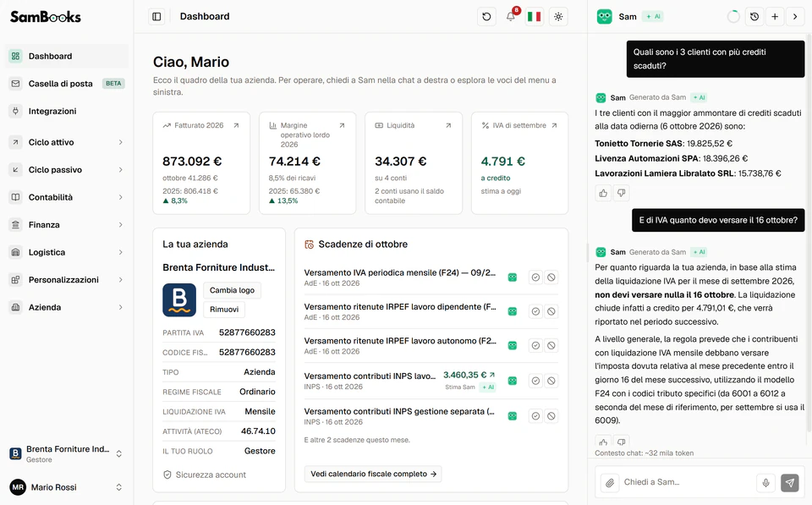Image resolution: width=812 pixels, height=505 pixels.
Task: Send message with paper plane button
Action: [x=790, y=483]
